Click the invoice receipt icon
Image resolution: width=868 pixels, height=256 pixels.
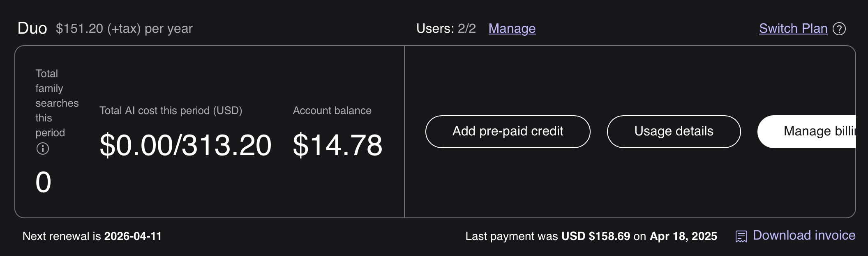741,236
